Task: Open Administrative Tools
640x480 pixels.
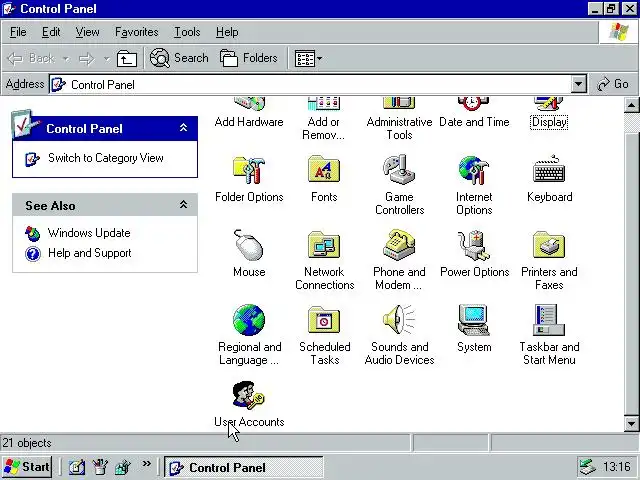Action: click(399, 119)
